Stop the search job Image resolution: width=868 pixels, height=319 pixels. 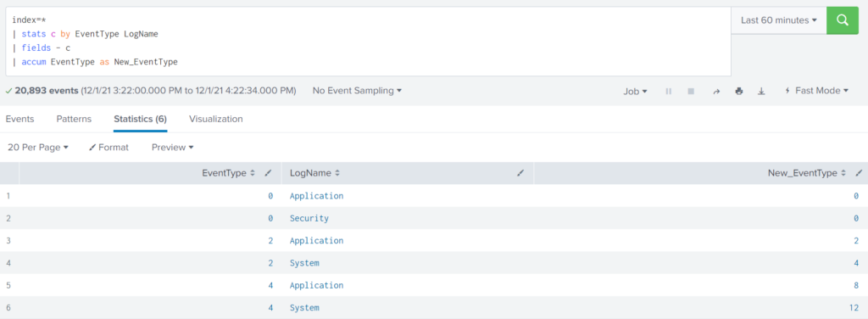click(691, 92)
